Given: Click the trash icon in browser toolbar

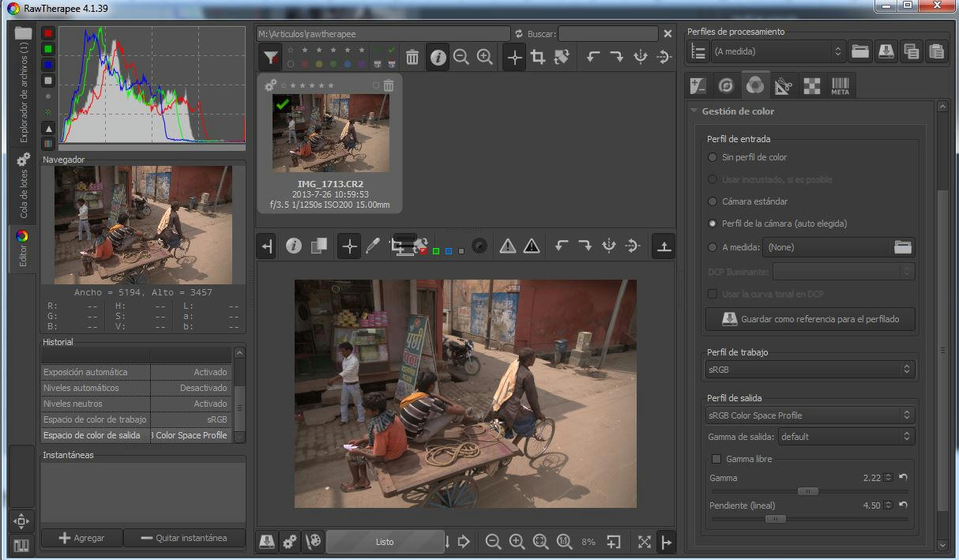Looking at the screenshot, I should 412,57.
